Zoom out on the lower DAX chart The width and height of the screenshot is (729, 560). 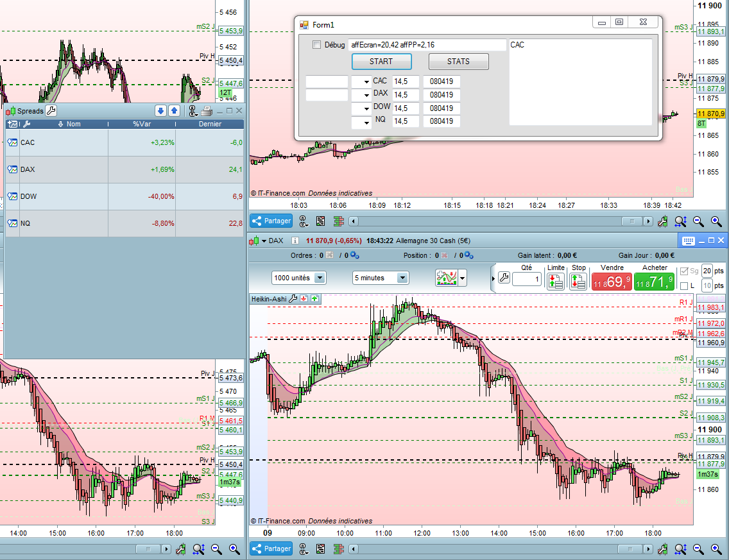(x=698, y=549)
